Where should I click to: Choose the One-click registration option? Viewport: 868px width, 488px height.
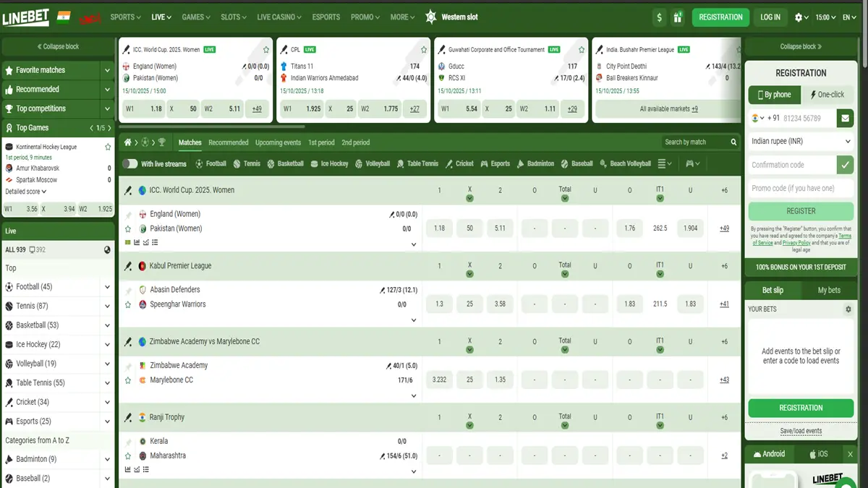(x=830, y=95)
